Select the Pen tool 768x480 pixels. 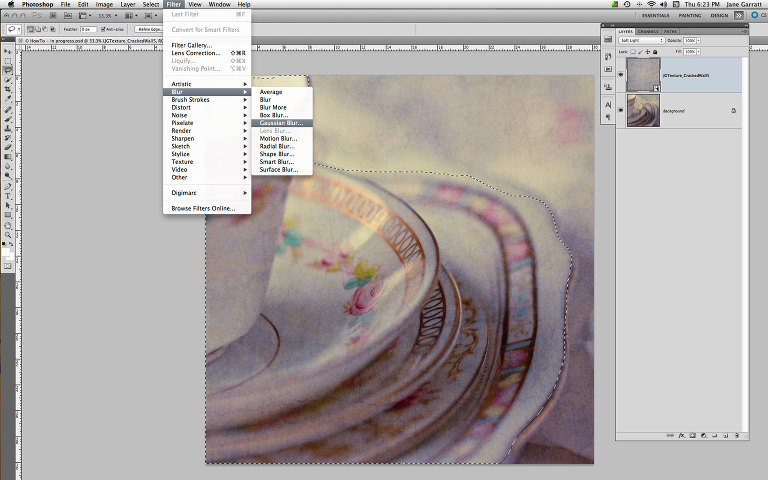tap(8, 187)
